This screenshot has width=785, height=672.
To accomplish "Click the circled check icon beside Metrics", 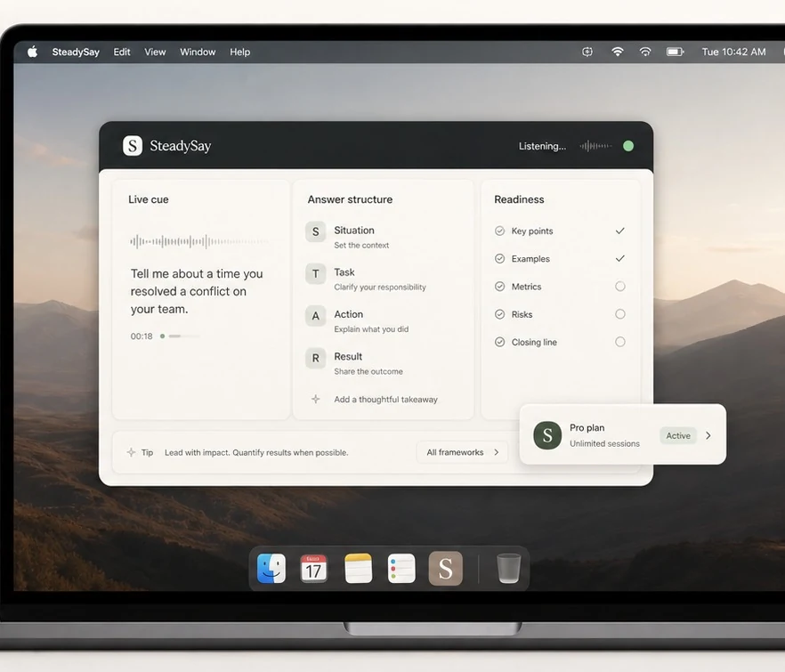I will [499, 287].
